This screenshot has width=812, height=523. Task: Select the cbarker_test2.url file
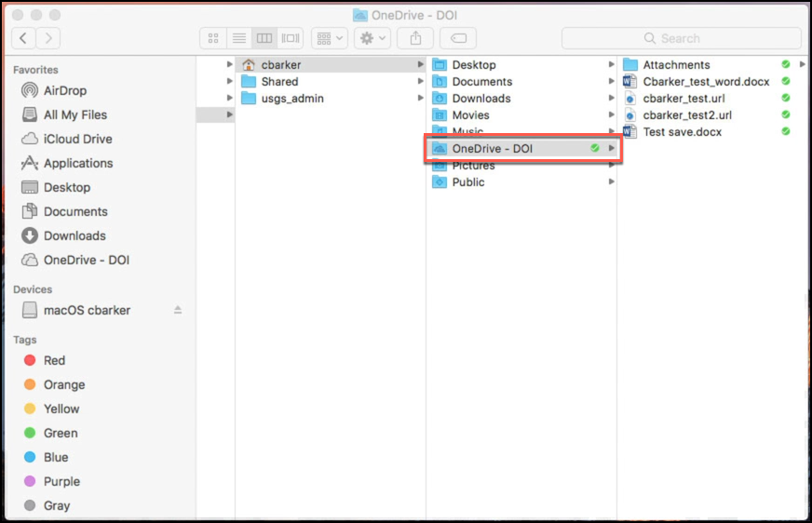point(714,114)
